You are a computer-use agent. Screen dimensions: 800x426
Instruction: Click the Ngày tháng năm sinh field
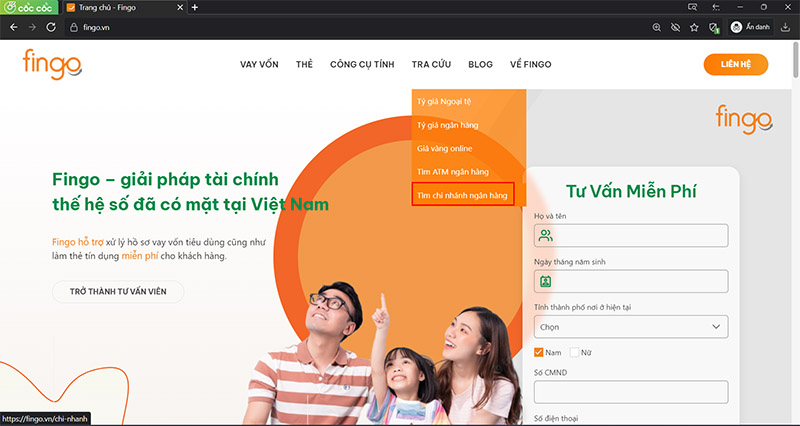pos(631,281)
